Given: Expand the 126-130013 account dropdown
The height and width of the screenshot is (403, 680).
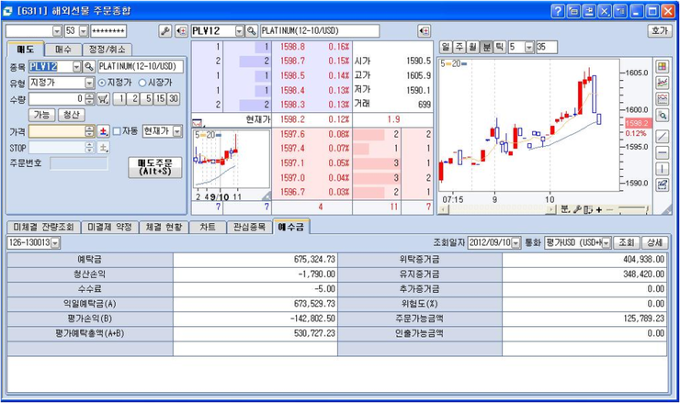Looking at the screenshot, I should (56, 243).
